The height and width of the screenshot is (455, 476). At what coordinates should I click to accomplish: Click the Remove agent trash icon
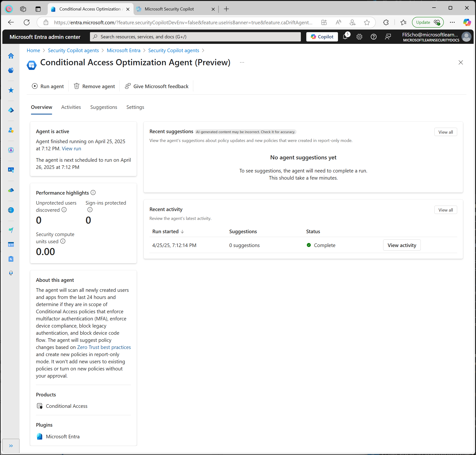[x=77, y=86]
